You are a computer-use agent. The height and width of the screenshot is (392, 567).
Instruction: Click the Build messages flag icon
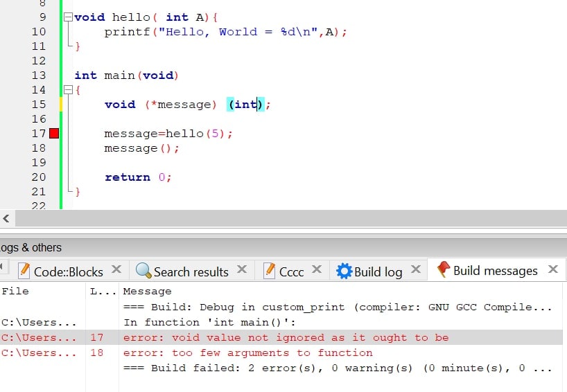coord(444,269)
